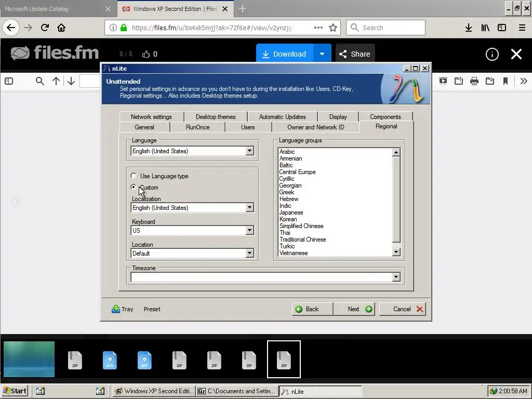Click the Next button in nLite
Image resolution: width=532 pixels, height=399 pixels.
354,309
